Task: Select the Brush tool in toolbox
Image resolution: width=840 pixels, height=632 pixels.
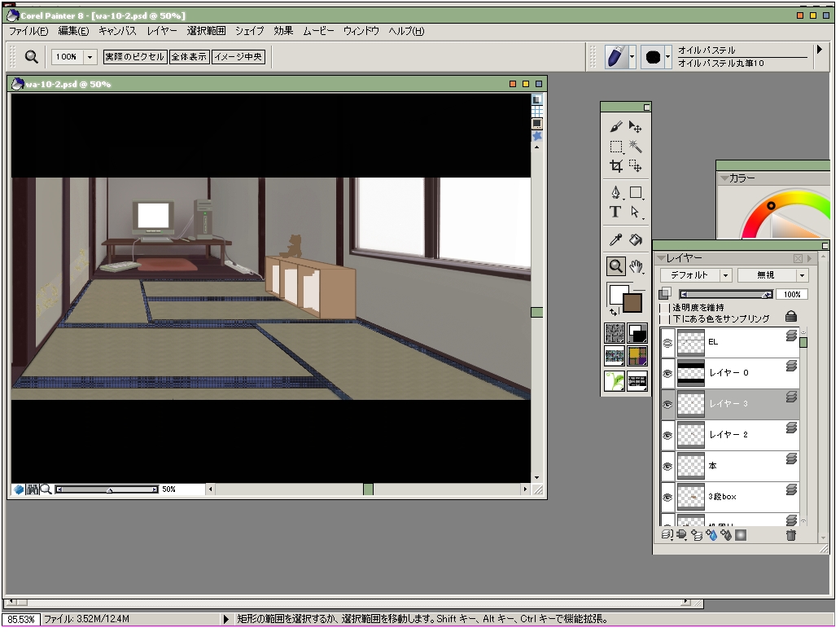Action: point(615,127)
